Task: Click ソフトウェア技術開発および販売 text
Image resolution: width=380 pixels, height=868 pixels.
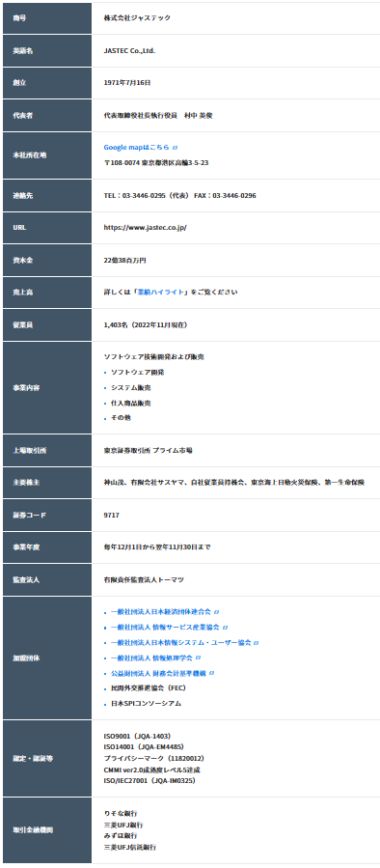Action: pyautogui.click(x=153, y=357)
